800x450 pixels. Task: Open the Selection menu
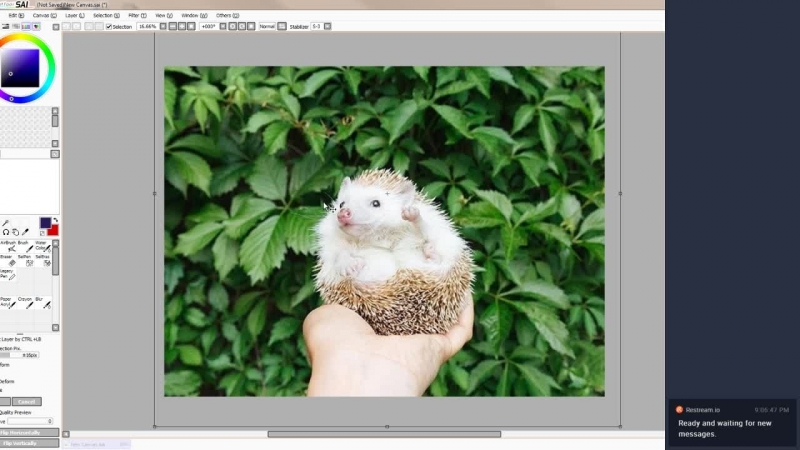pyautogui.click(x=106, y=15)
